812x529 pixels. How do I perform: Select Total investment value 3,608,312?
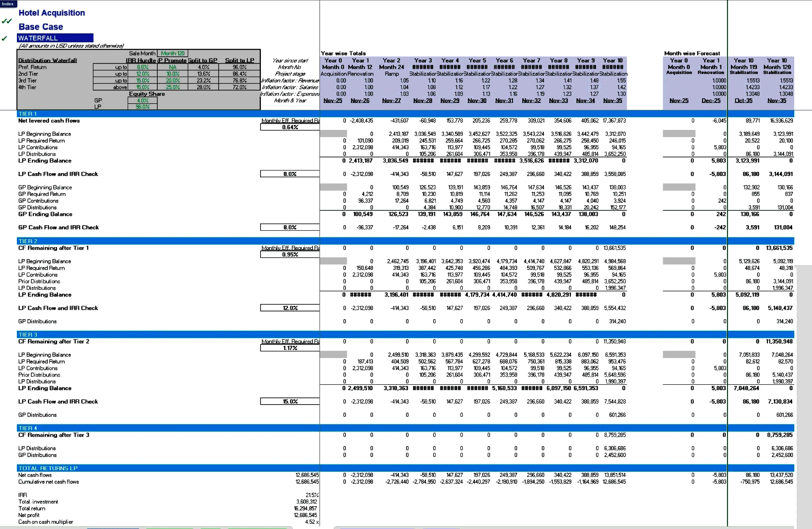(x=307, y=501)
